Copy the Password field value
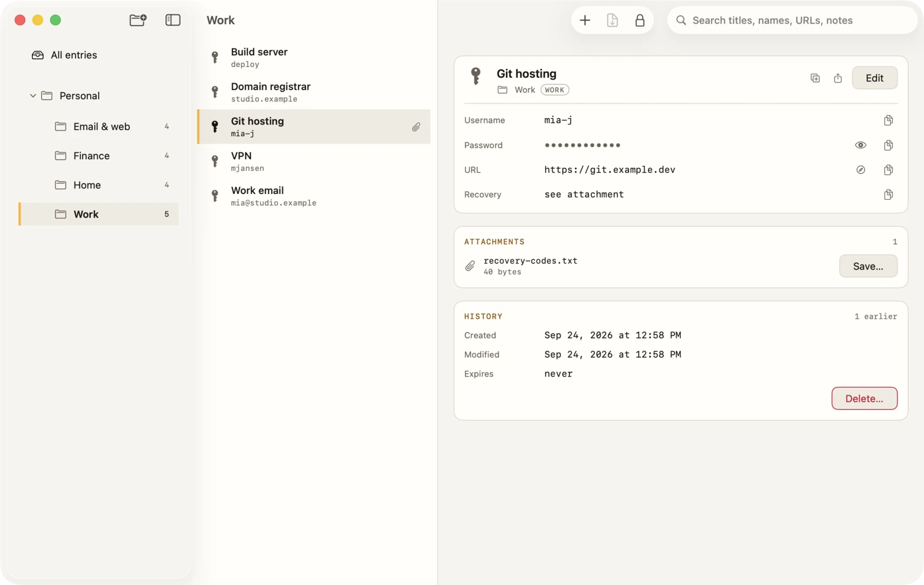 888,145
